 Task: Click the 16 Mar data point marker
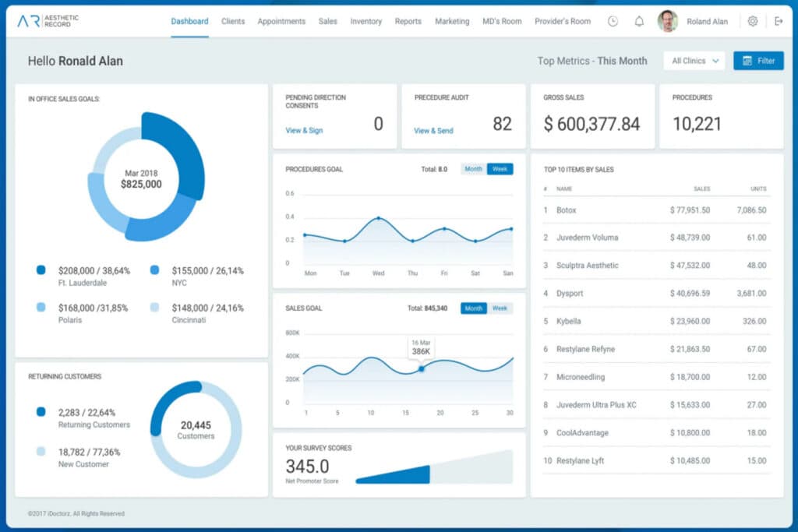pos(422,368)
